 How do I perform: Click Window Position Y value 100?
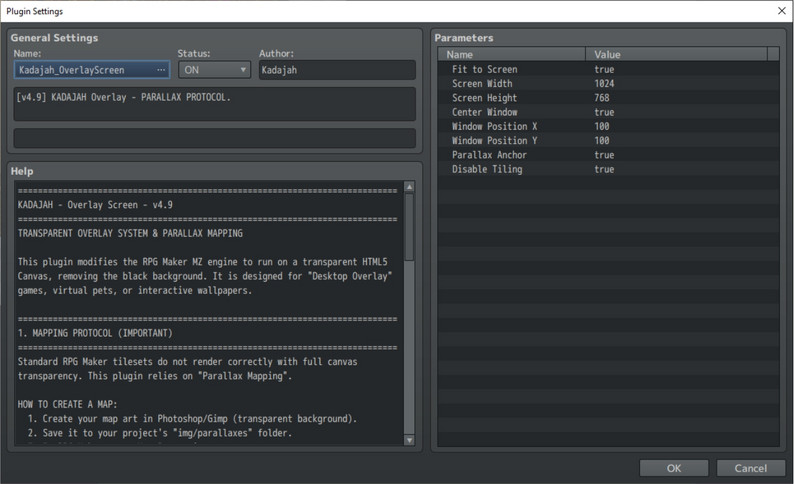(602, 140)
